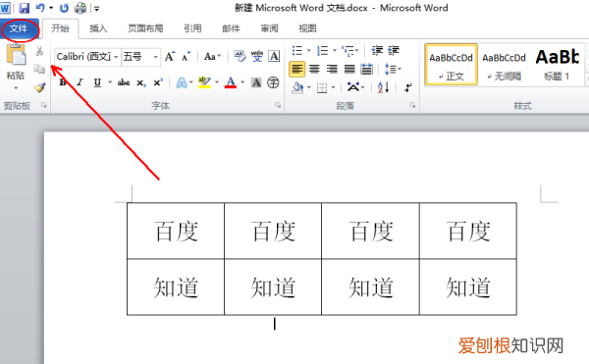Select Align Text Left
Viewport: 589px width, 364px height.
coord(296,69)
